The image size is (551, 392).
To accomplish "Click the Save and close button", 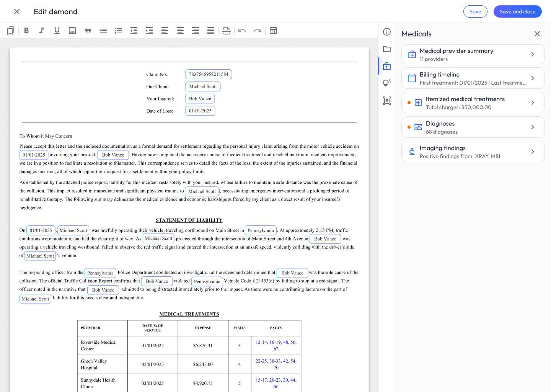I will (x=517, y=11).
